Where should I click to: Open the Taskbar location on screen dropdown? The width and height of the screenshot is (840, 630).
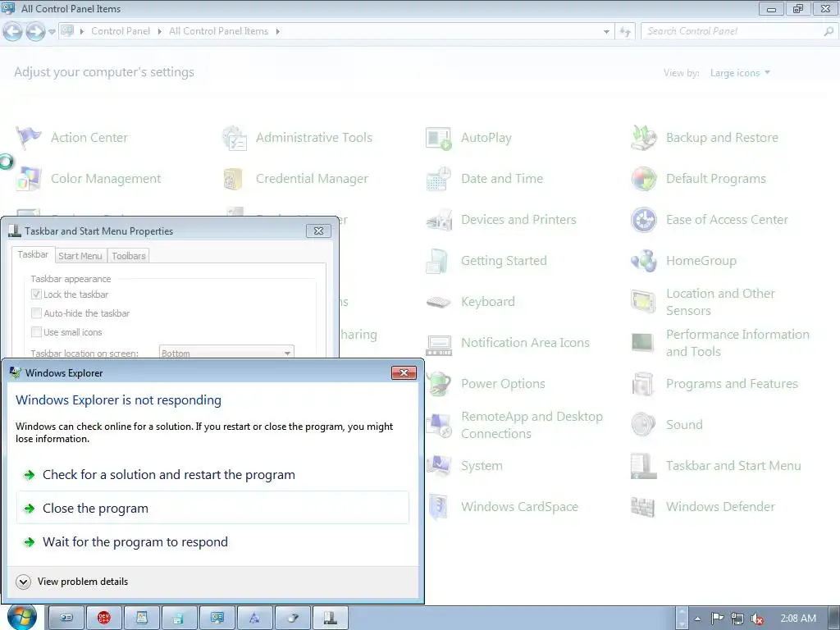point(226,352)
